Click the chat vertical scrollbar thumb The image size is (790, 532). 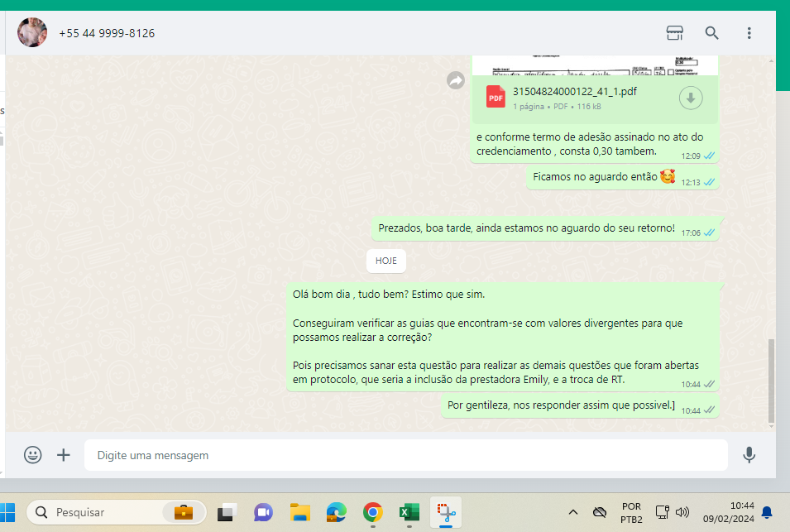(771, 381)
